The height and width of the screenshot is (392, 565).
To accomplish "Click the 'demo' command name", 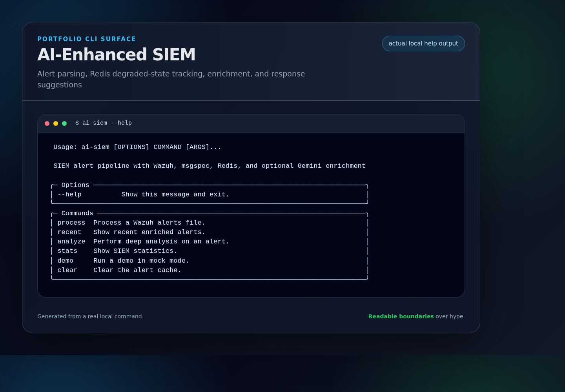I will (66, 261).
